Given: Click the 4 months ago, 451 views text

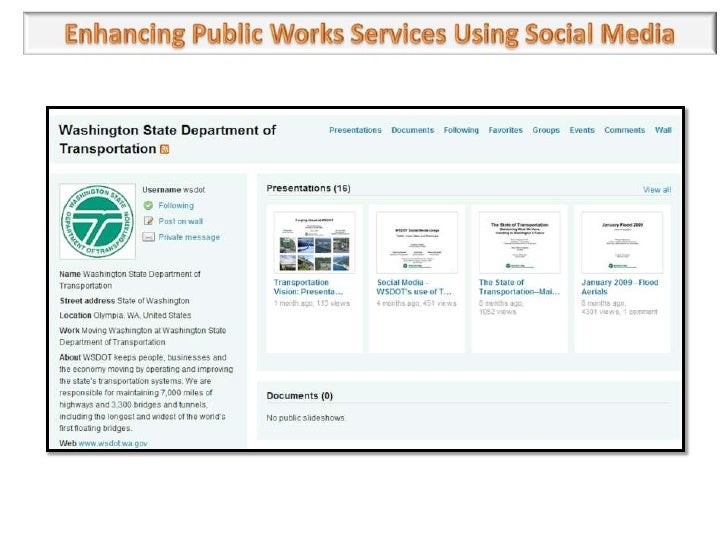Looking at the screenshot, I should coord(416,303).
